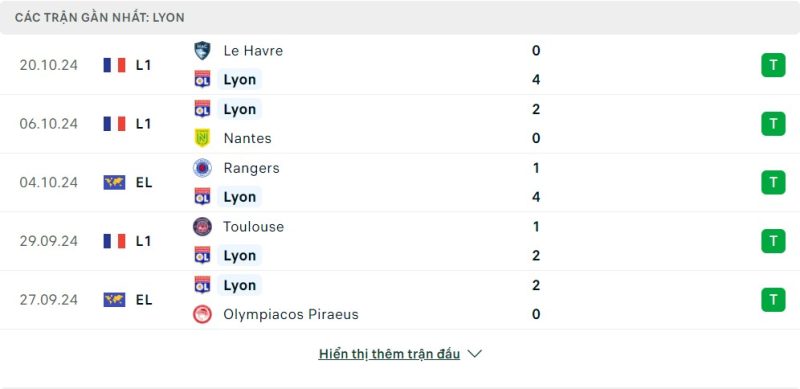The width and height of the screenshot is (800, 389).
Task: Click the Lyon crest in Nantes match
Action: pos(202,109)
